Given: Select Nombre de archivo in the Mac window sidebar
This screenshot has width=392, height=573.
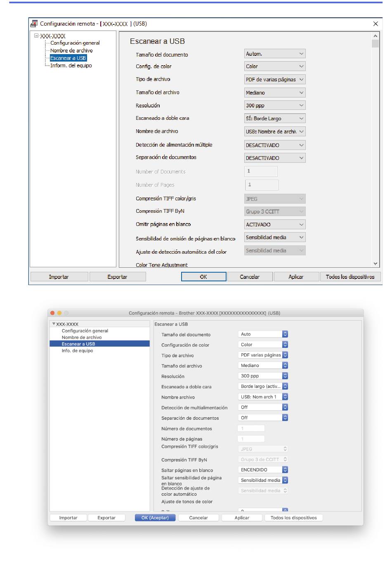Looking at the screenshot, I should click(x=82, y=338).
